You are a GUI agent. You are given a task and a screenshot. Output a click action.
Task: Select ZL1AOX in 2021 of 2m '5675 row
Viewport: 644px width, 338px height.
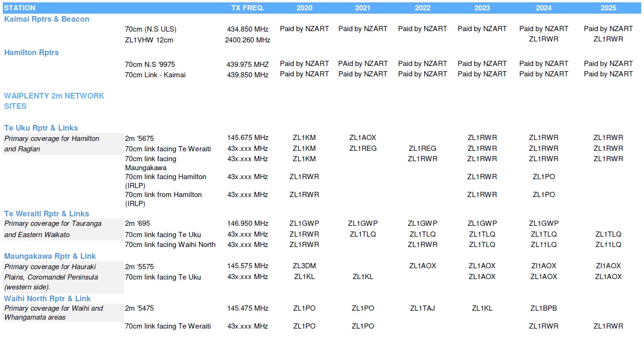pyautogui.click(x=363, y=138)
